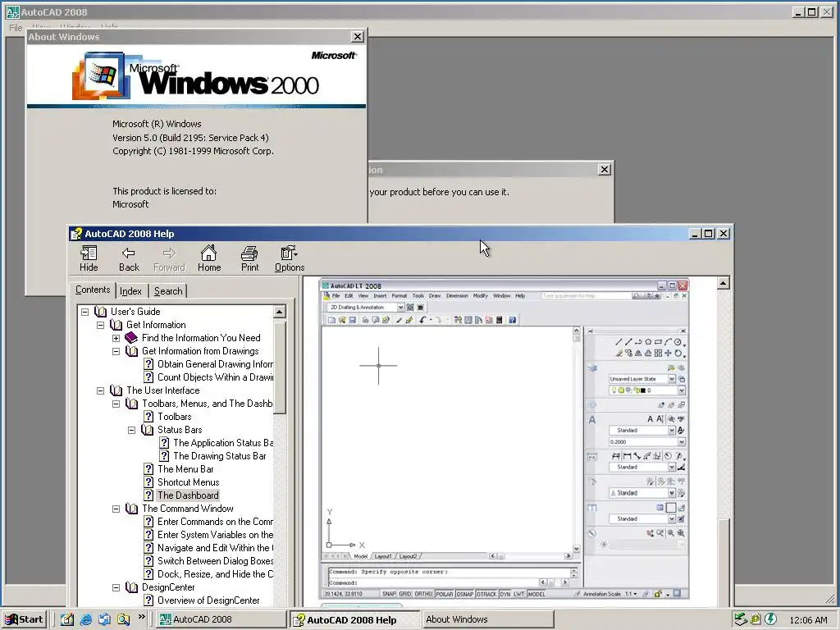Expand the quick launch overflow chevron

[141, 617]
